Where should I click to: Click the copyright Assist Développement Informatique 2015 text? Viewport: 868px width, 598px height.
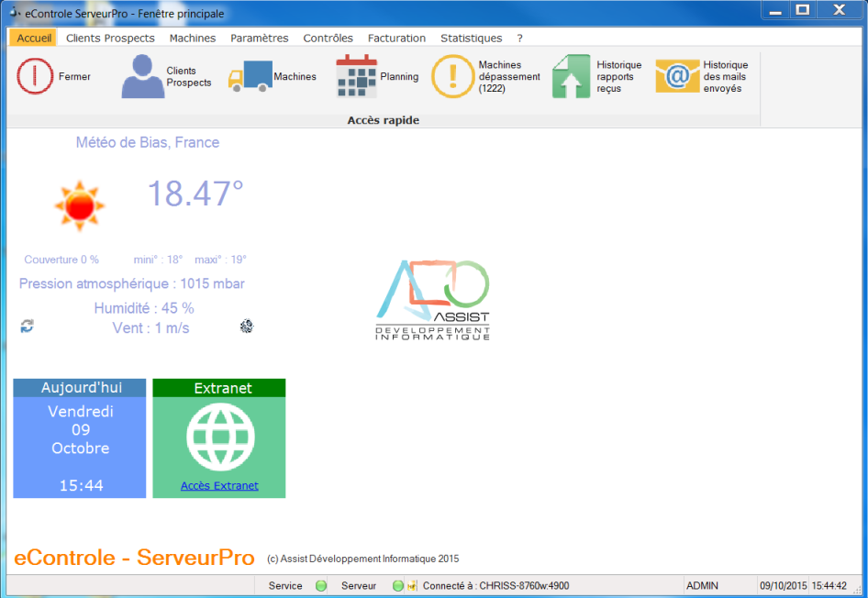pyautogui.click(x=363, y=559)
